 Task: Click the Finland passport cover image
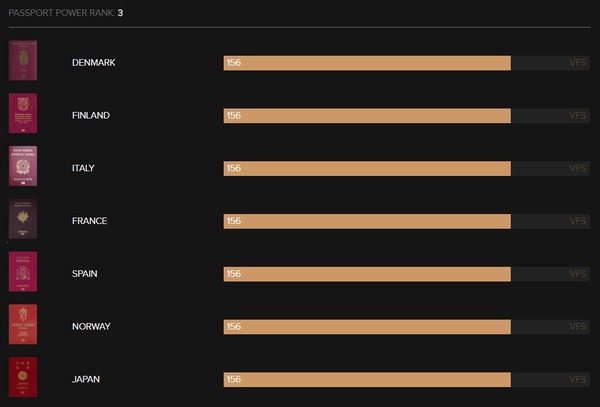[x=23, y=113]
